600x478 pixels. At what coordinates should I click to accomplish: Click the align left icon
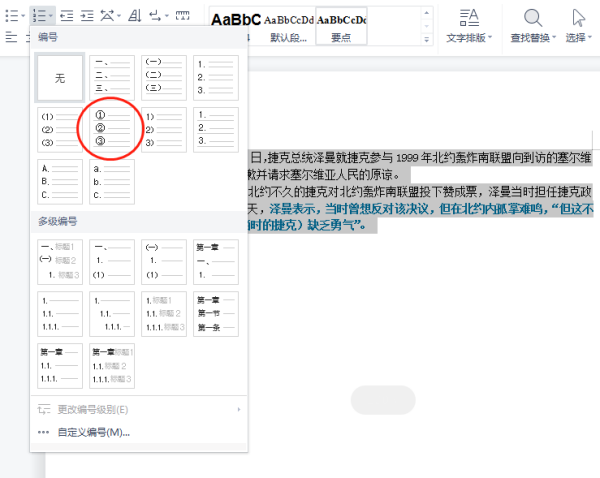click(x=11, y=38)
